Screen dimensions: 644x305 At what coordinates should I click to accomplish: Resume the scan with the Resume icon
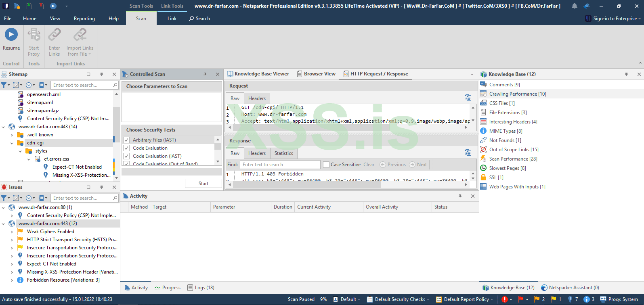point(11,35)
